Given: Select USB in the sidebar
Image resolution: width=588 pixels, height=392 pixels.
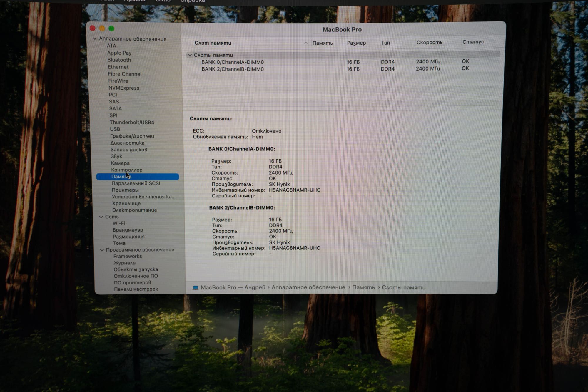Looking at the screenshot, I should (115, 129).
